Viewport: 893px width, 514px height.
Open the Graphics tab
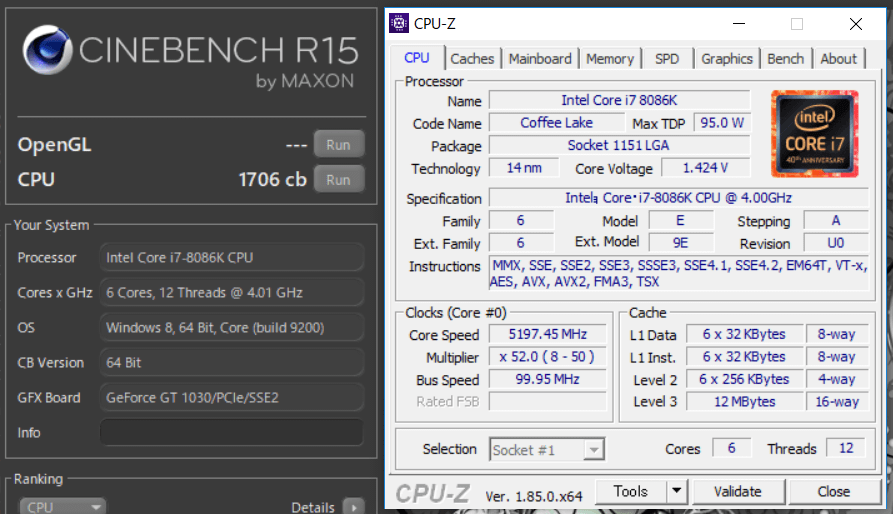pyautogui.click(x=727, y=59)
